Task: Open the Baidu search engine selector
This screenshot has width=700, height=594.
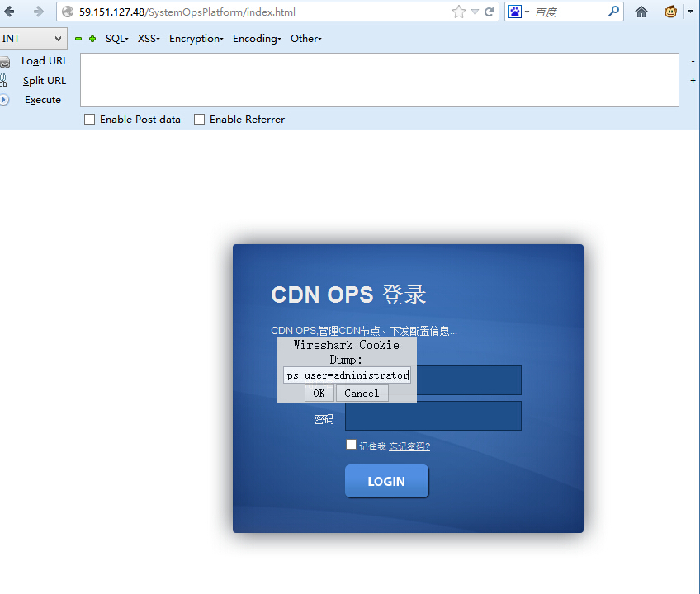Action: coord(518,12)
